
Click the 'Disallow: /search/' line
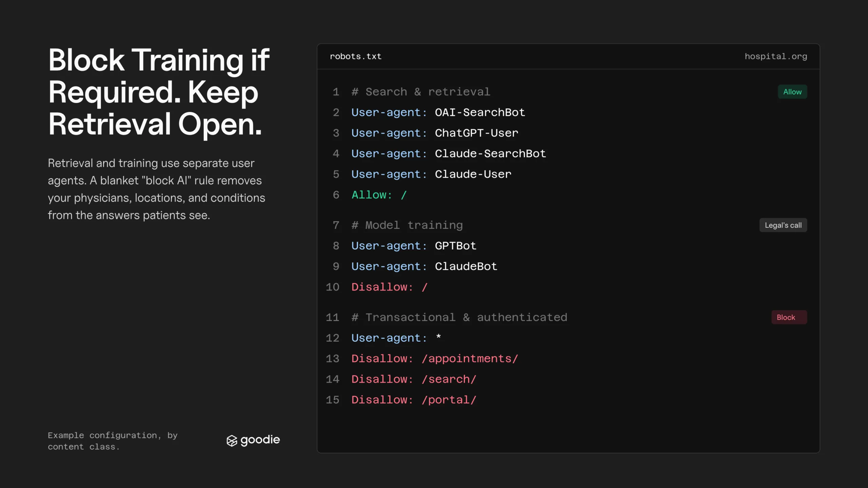click(x=414, y=379)
